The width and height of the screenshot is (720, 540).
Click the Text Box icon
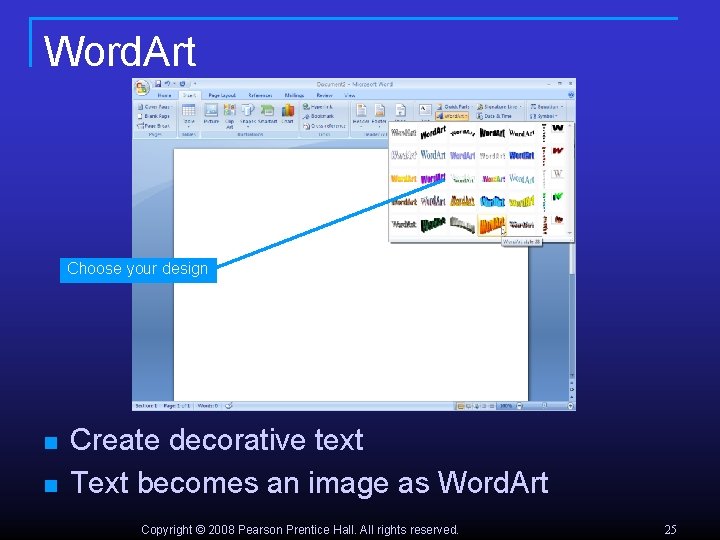(x=425, y=111)
